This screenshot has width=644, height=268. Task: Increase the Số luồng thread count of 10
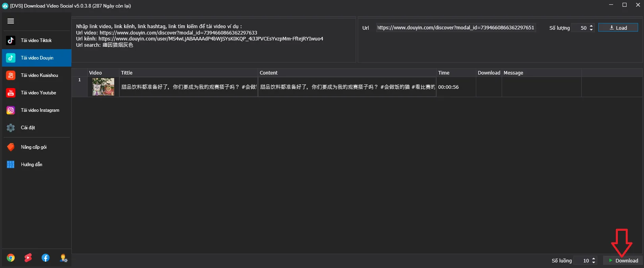point(594,258)
